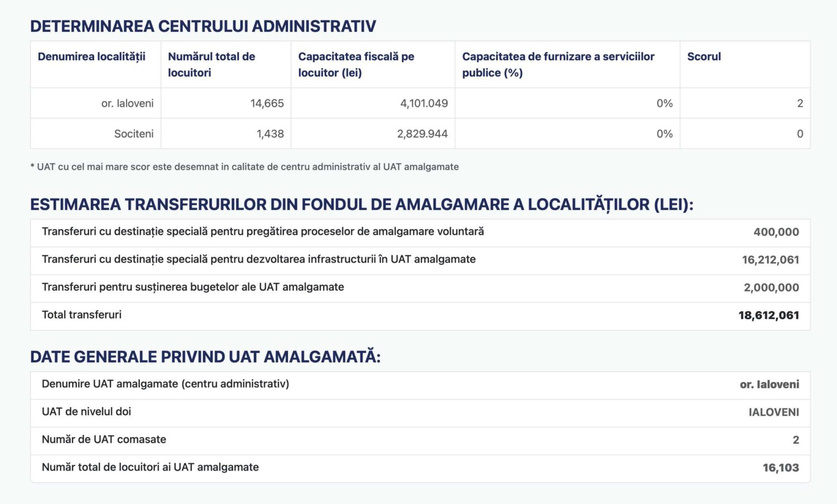837x504 pixels.
Task: Click the population value 14,665
Action: (x=267, y=103)
